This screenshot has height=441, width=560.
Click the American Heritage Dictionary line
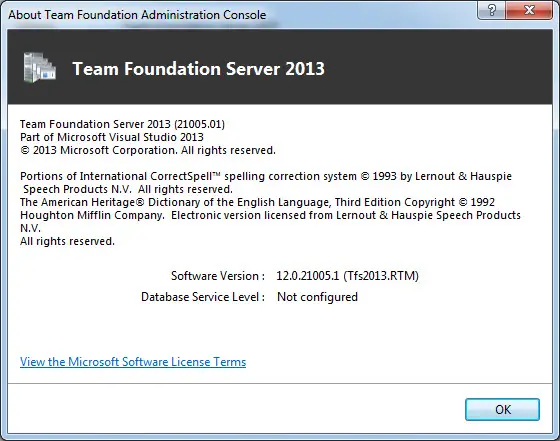(x=257, y=202)
